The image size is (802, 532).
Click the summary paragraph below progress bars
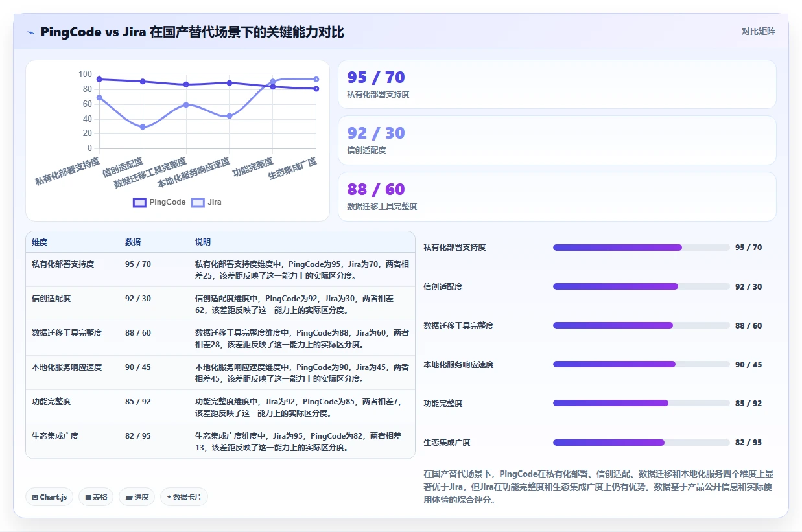(598, 487)
